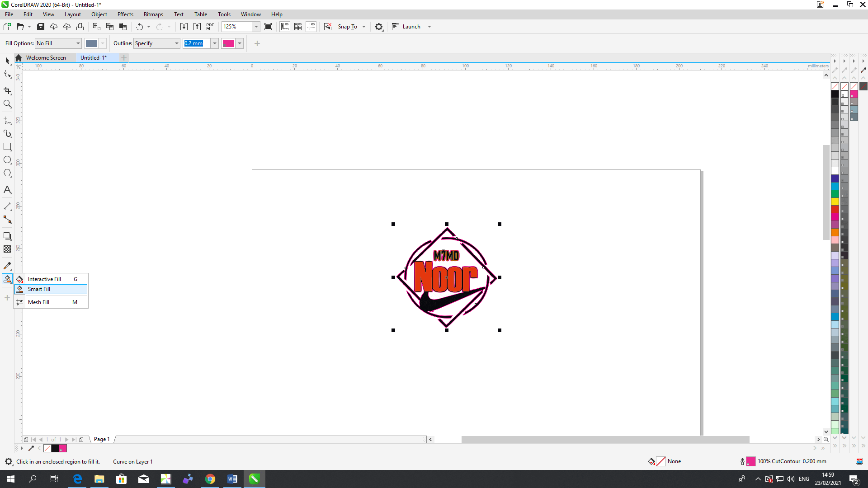
Task: Toggle show grid
Action: [x=298, y=27]
